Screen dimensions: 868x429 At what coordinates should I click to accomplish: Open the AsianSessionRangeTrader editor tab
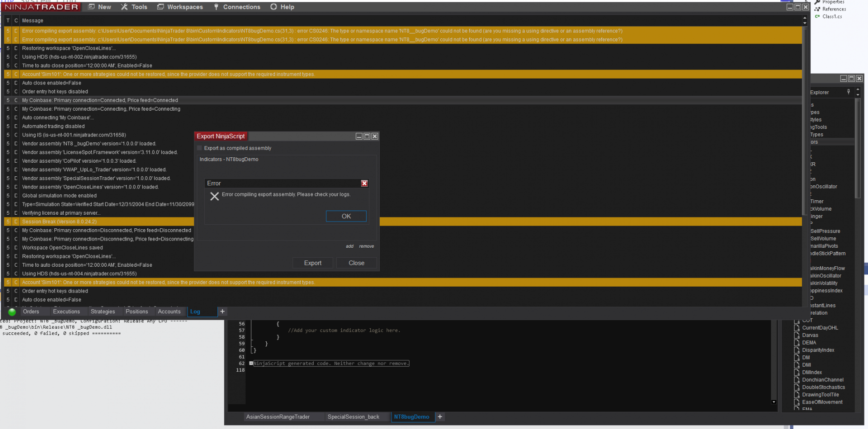pos(278,417)
